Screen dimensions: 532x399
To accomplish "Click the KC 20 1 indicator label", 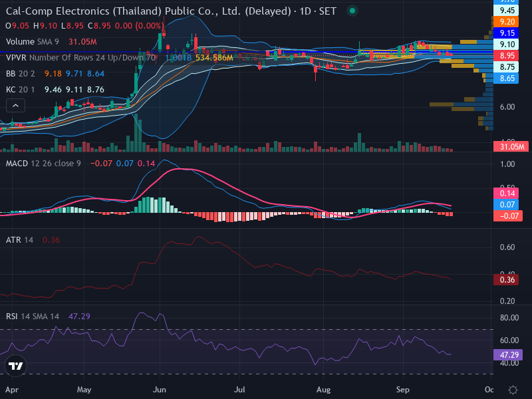I will click(x=21, y=90).
